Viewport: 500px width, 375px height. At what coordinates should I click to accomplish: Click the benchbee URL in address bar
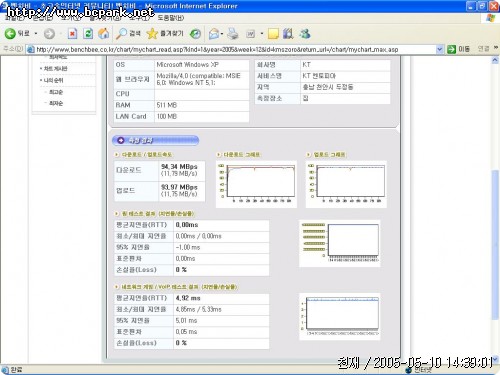point(217,50)
